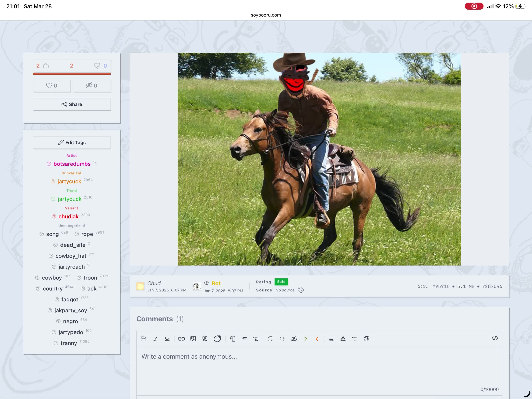Click the strikethrough formatting icon

270,339
